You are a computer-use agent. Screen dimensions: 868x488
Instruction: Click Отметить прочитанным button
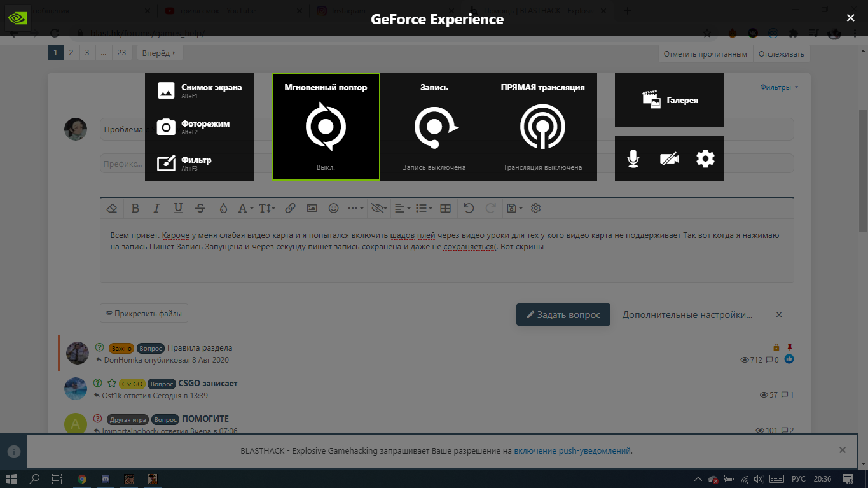705,54
